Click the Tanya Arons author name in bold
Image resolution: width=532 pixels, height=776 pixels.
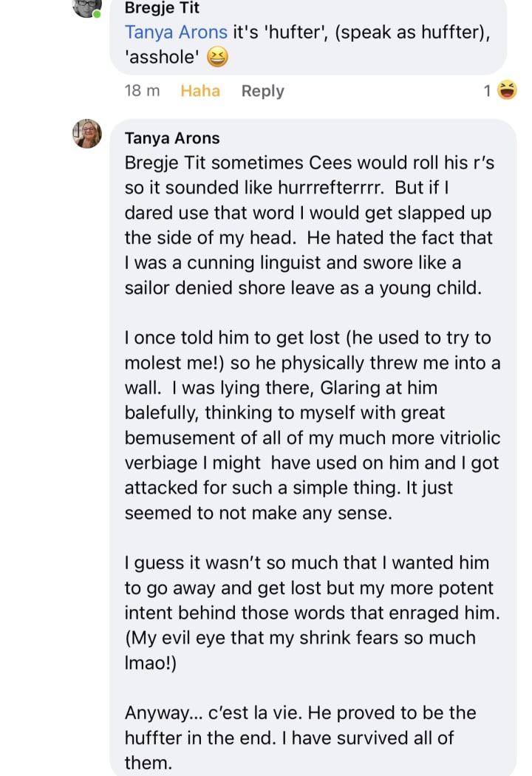tap(172, 138)
